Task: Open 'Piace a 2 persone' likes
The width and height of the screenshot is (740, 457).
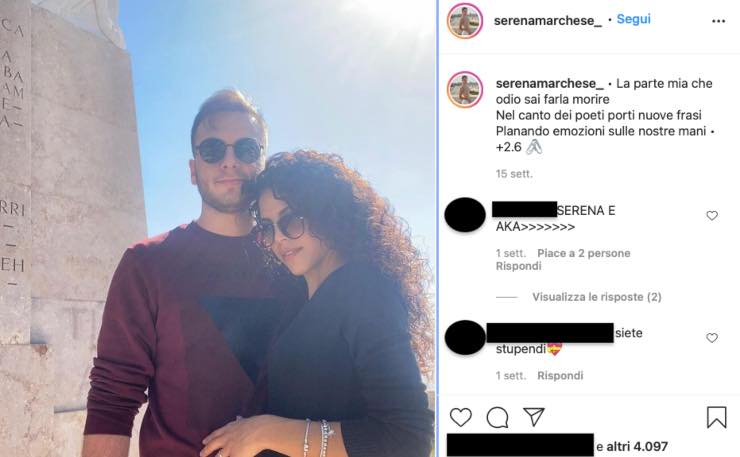Action: tap(584, 254)
